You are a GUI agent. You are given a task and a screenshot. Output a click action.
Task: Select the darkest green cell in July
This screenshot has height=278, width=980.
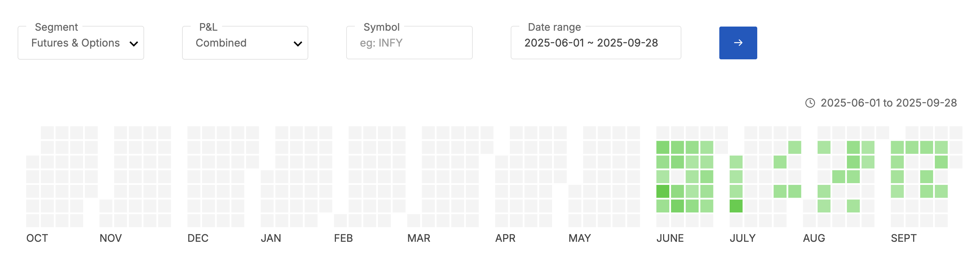point(736,206)
